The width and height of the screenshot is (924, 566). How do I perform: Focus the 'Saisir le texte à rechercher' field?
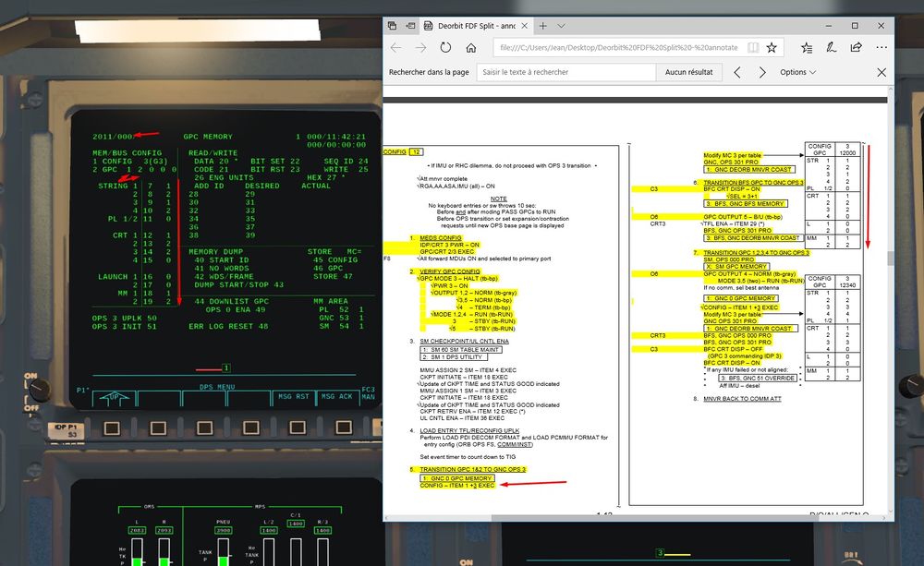coord(566,72)
